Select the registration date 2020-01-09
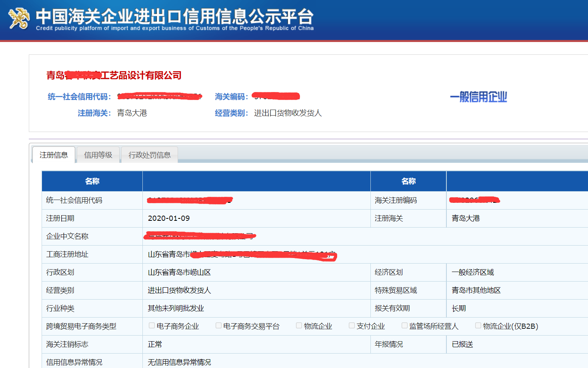 pyautogui.click(x=169, y=218)
